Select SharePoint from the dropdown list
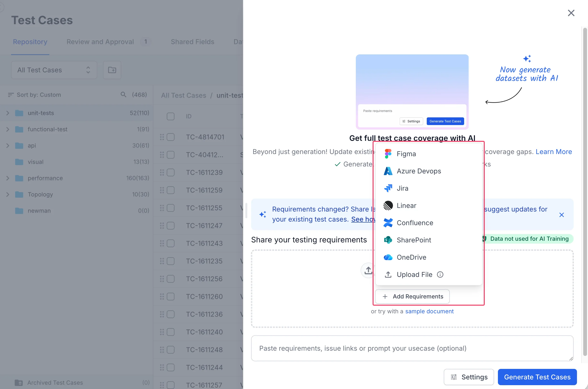 pyautogui.click(x=428, y=240)
